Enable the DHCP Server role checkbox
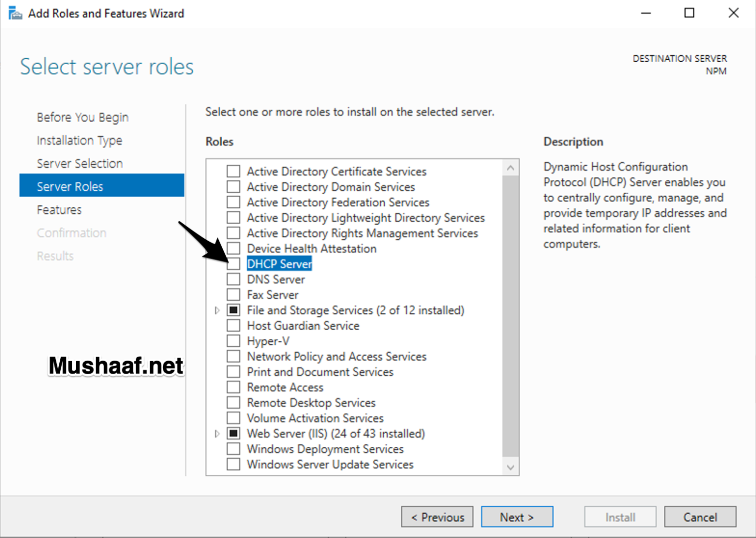 coord(233,264)
